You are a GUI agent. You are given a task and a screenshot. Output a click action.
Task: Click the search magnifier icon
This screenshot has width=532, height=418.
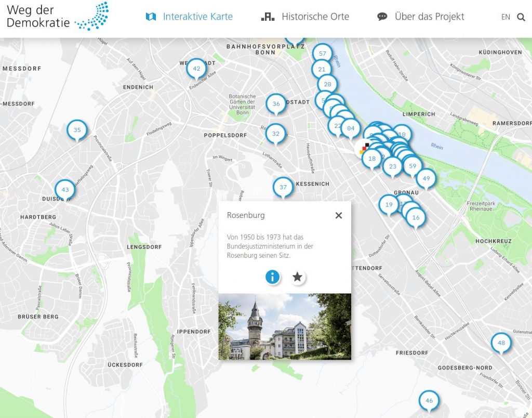pyautogui.click(x=521, y=17)
